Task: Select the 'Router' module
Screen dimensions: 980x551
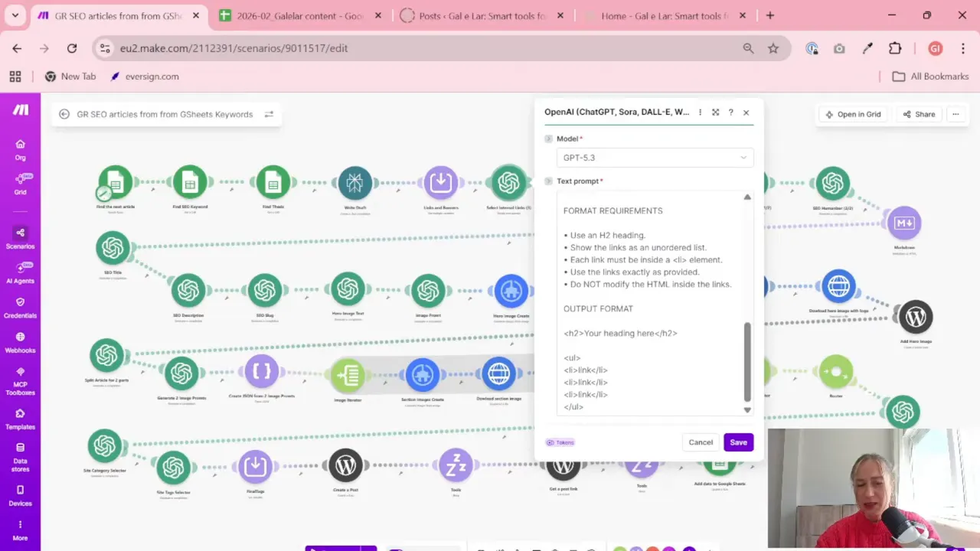Action: click(x=836, y=373)
